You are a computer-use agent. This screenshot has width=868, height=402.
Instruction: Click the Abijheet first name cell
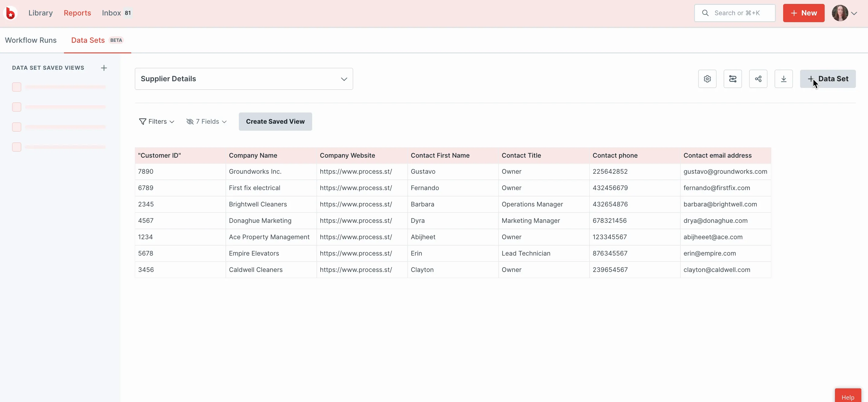[453, 237]
